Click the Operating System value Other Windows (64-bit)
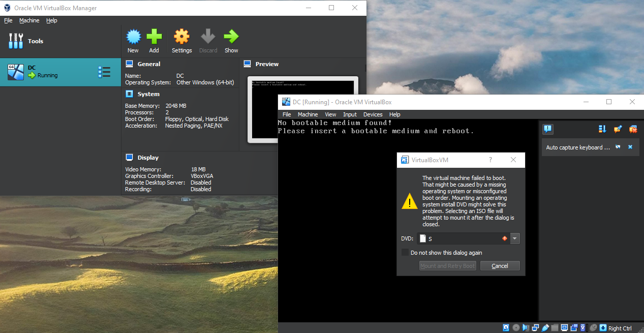The width and height of the screenshot is (644, 333). click(205, 82)
